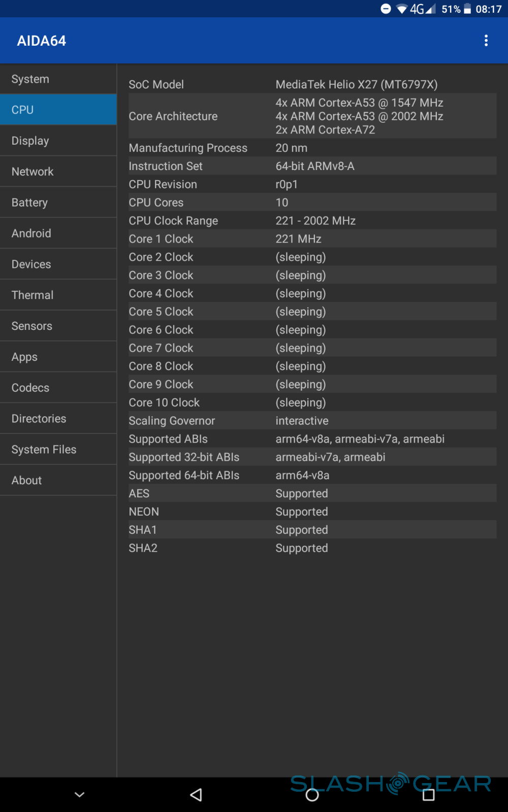The height and width of the screenshot is (812, 508).
Task: Tap the Wi-Fi signal status icon
Action: coord(402,9)
